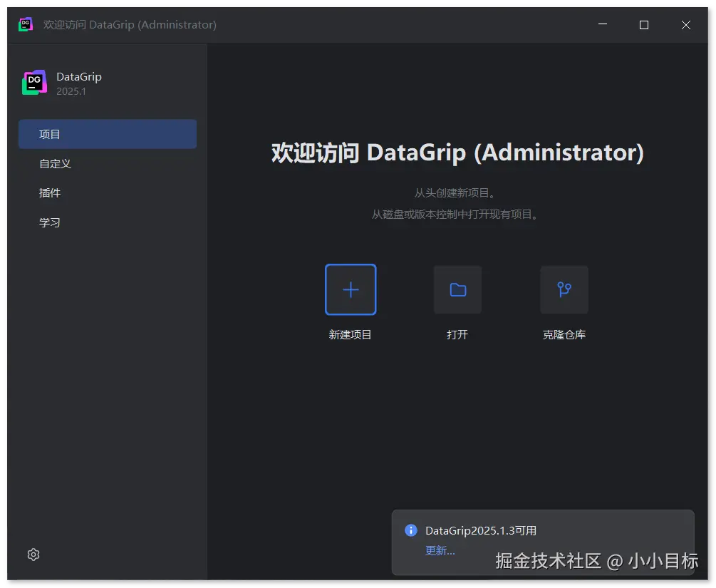
Task: Click the DataGrip2025.1.3可用 notification text
Action: pos(481,530)
